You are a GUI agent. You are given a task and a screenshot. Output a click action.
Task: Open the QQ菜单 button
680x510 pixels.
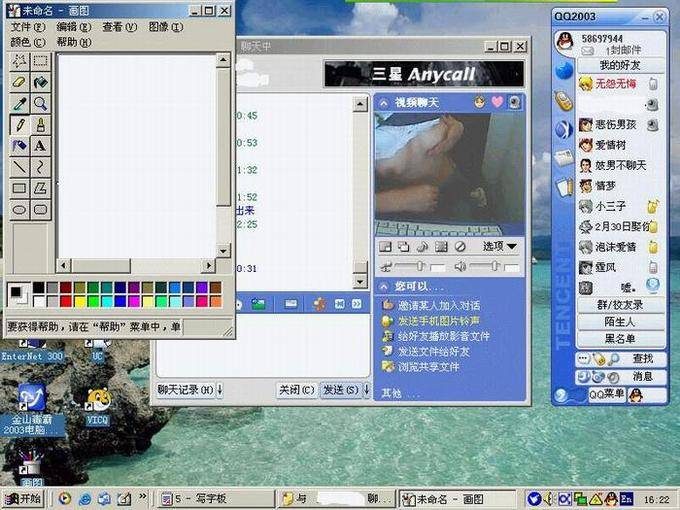coord(607,394)
